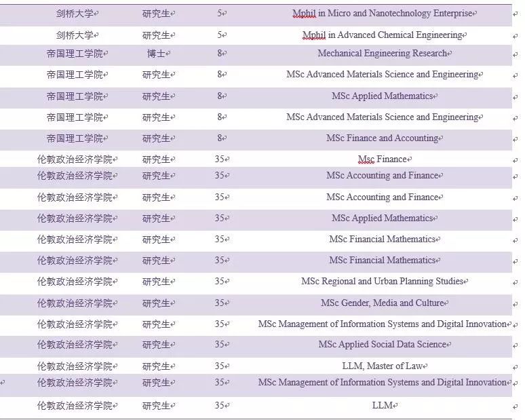
Task: Click ranking 5 in Advanced Chemical Engineering row
Action: pos(220,35)
